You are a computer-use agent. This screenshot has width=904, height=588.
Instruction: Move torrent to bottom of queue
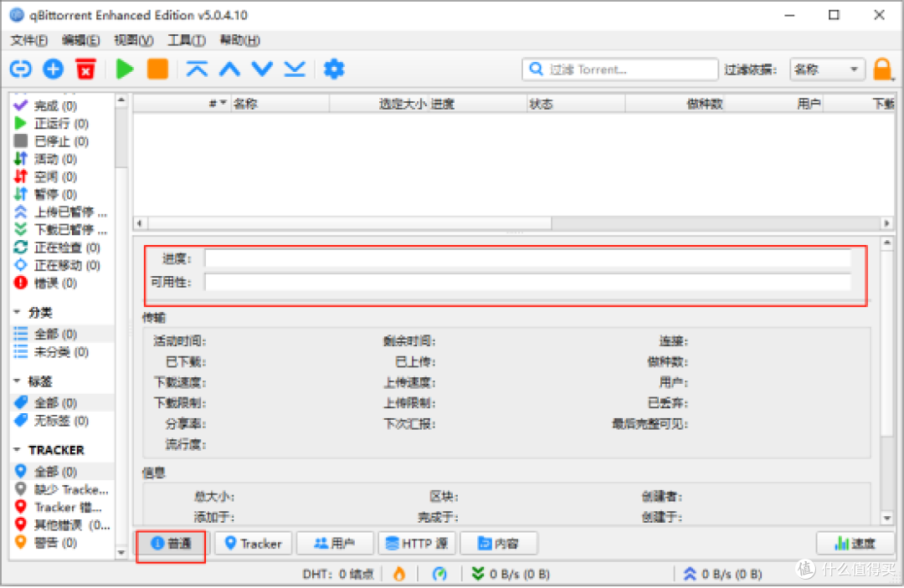[295, 69]
